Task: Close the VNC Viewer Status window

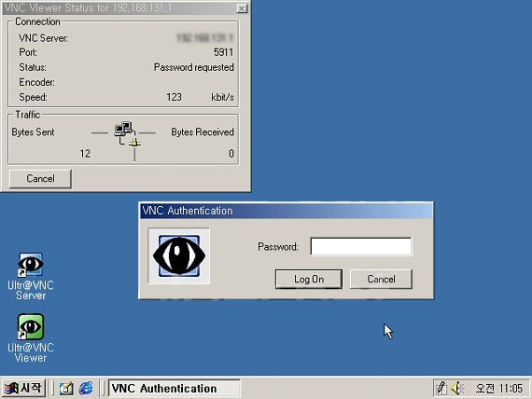Action: tap(242, 8)
